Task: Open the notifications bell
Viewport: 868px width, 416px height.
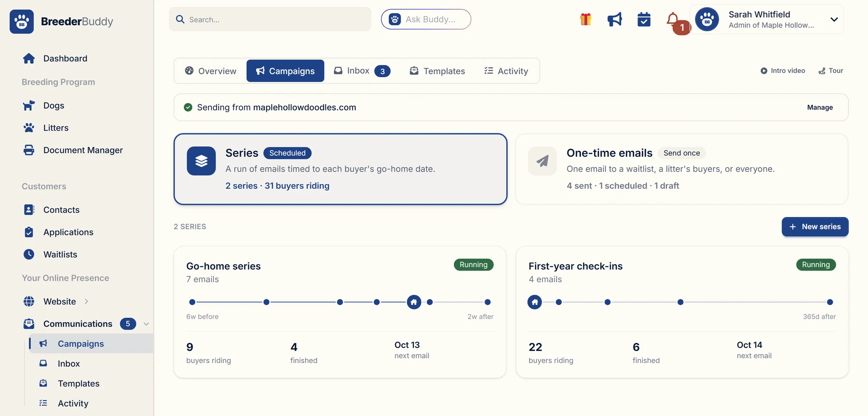Action: 673,20
